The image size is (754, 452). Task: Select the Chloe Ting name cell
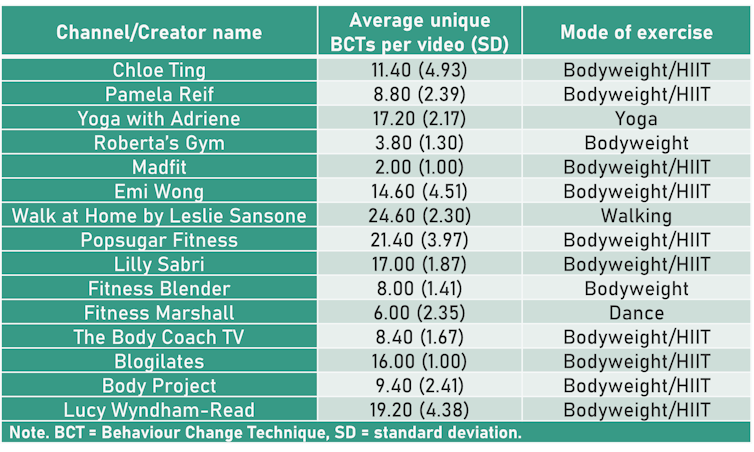(x=159, y=70)
